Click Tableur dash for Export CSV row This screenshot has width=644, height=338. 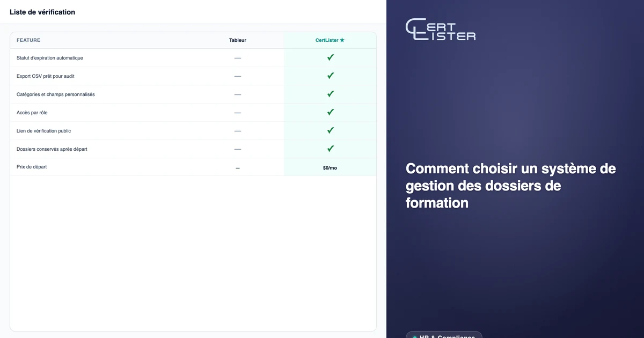click(238, 76)
